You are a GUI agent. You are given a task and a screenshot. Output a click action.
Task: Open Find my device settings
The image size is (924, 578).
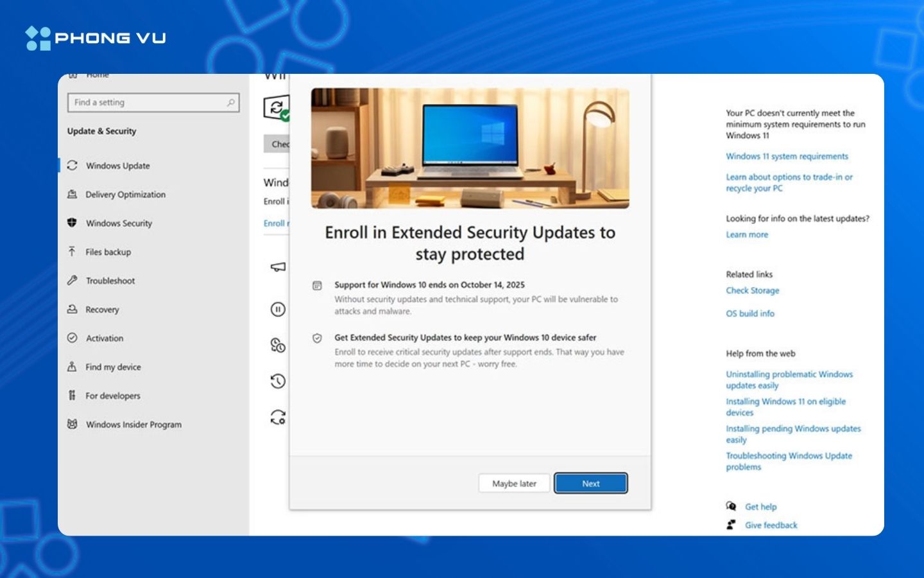(114, 367)
